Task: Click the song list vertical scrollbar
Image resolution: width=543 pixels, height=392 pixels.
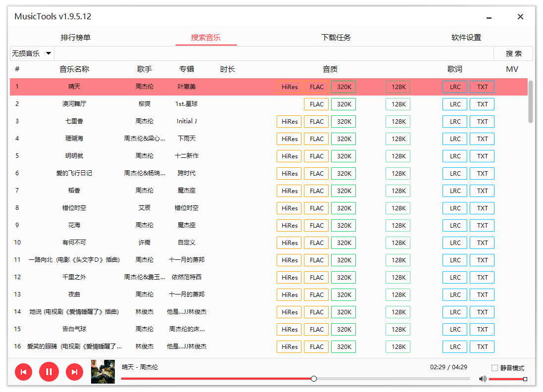Action: coord(531,101)
